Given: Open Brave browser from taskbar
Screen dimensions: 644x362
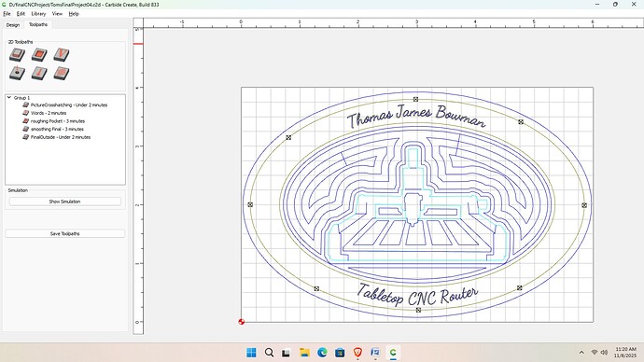Looking at the screenshot, I should click(357, 352).
